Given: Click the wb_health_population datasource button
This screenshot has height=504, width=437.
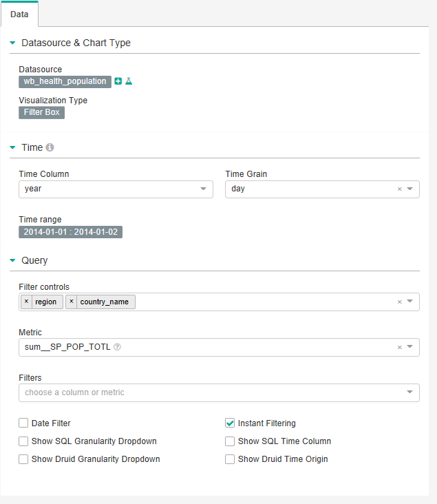Looking at the screenshot, I should [x=65, y=81].
